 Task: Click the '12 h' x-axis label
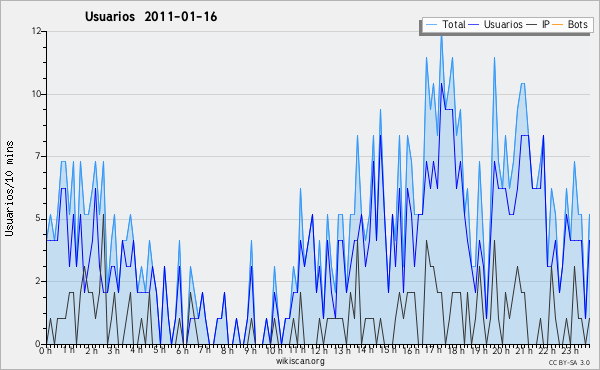319,350
